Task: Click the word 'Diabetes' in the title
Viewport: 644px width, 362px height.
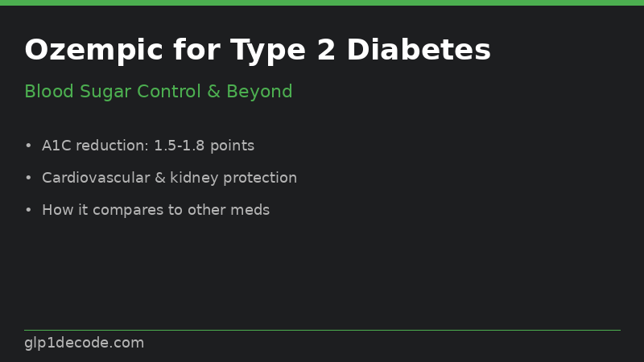Action: pos(419,50)
